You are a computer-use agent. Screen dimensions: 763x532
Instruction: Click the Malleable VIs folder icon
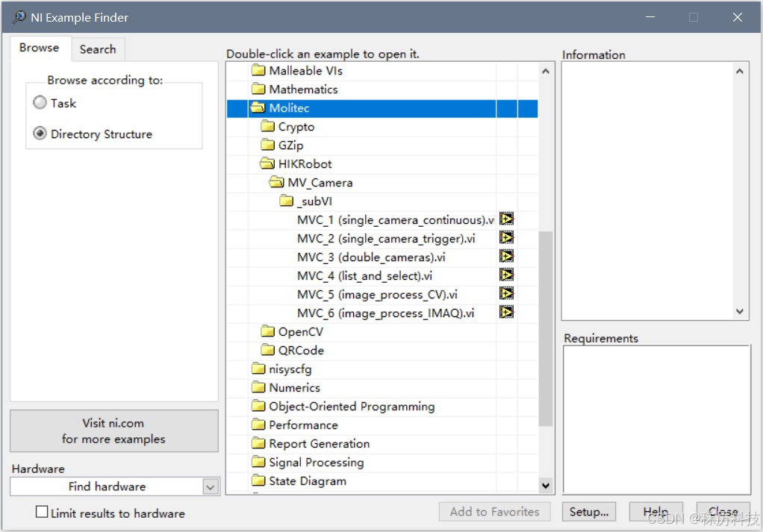tap(258, 71)
